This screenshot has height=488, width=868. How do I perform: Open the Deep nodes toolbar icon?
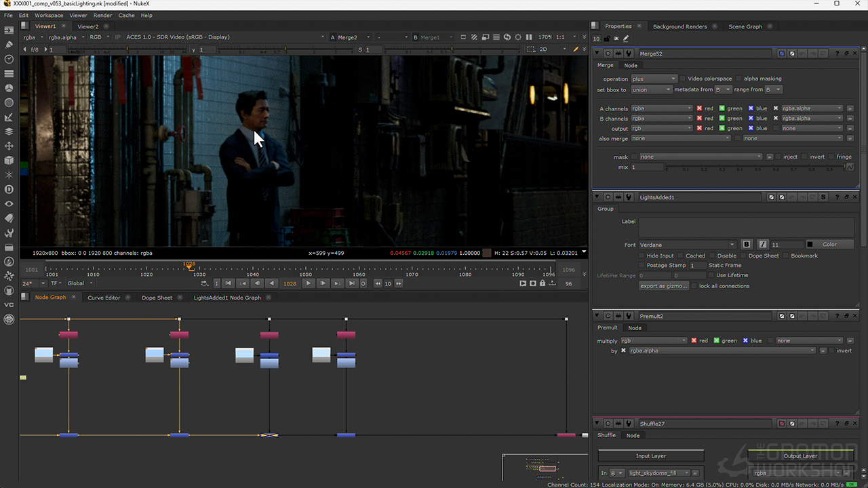pyautogui.click(x=9, y=189)
